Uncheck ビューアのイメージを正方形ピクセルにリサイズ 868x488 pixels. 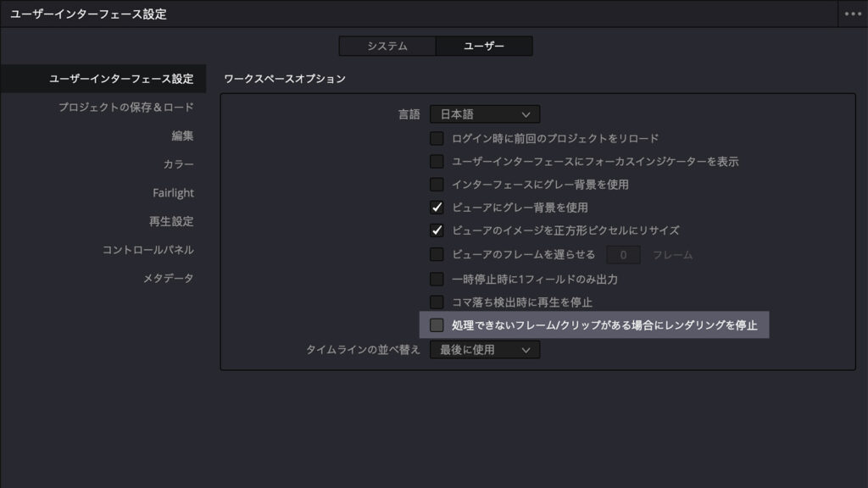(437, 230)
